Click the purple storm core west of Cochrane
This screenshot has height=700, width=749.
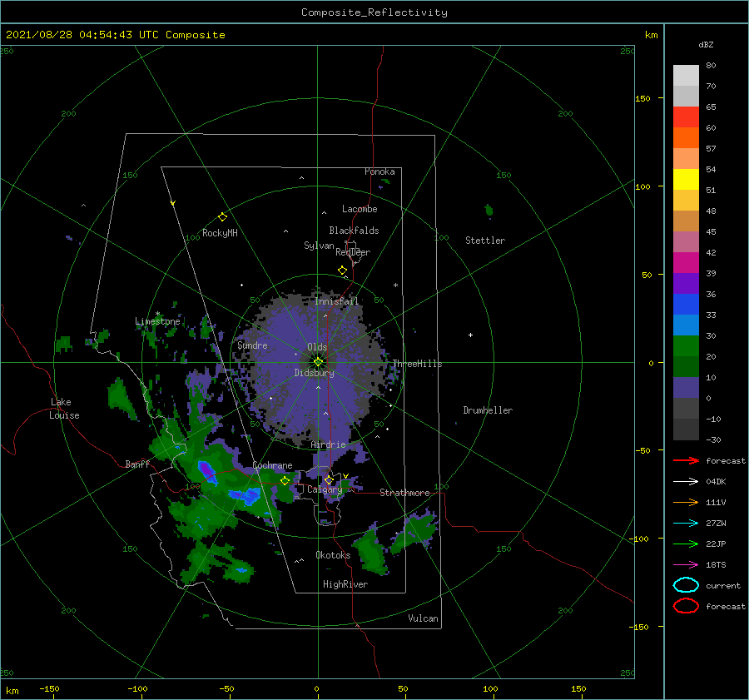207,471
